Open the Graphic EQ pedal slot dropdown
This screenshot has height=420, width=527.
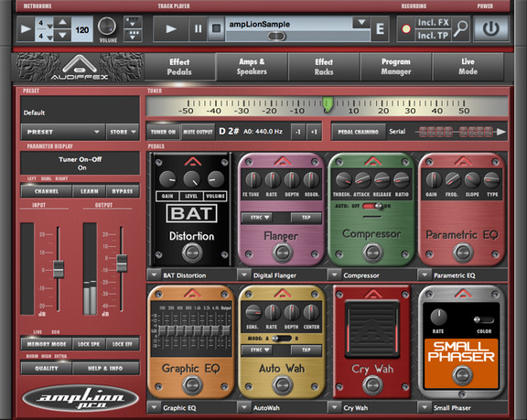154,407
